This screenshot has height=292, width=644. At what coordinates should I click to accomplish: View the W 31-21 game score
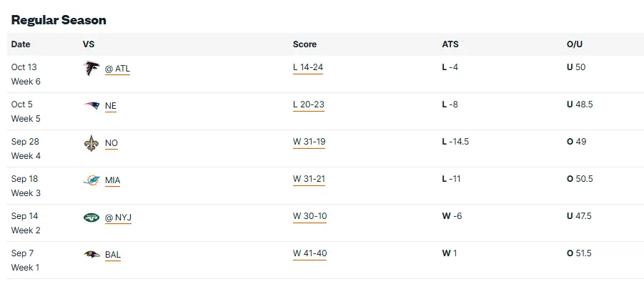[x=309, y=179]
